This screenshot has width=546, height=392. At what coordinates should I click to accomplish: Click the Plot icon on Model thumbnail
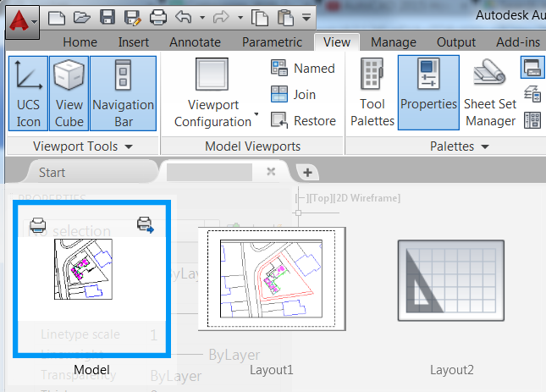(x=37, y=225)
